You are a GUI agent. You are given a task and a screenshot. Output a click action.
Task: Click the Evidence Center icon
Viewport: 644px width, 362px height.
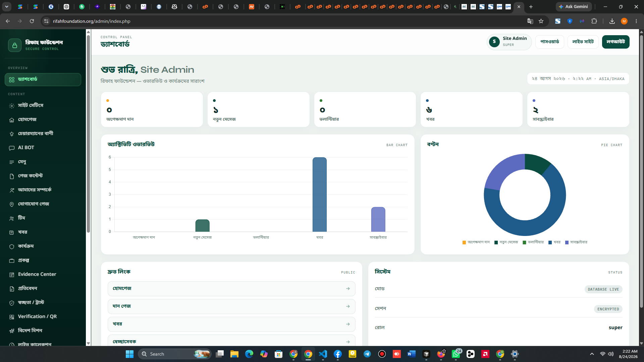[x=12, y=275]
